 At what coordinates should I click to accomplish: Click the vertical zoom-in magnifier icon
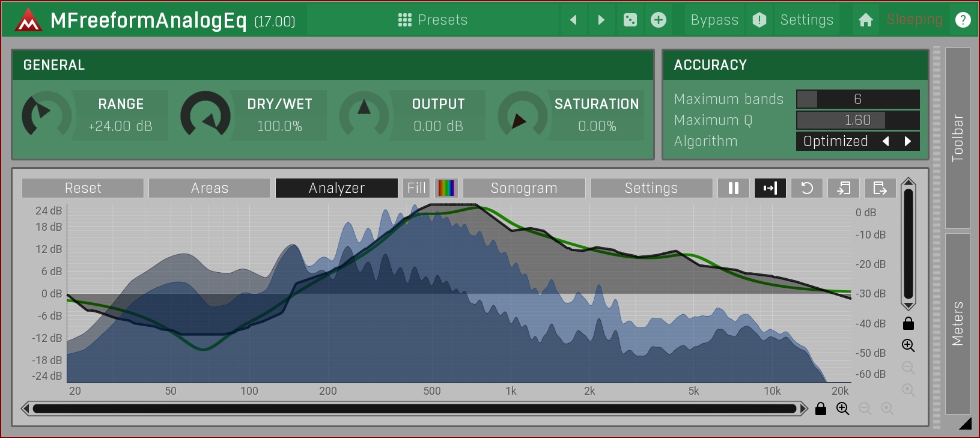[908, 345]
